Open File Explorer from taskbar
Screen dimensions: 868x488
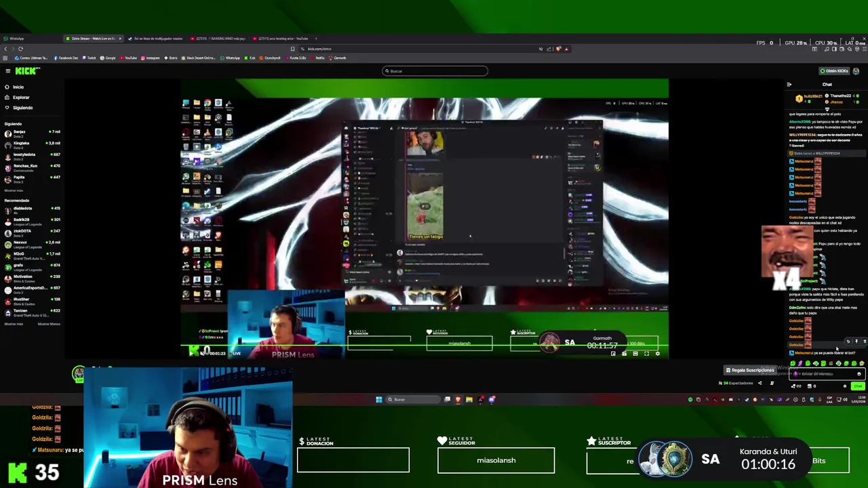click(469, 399)
